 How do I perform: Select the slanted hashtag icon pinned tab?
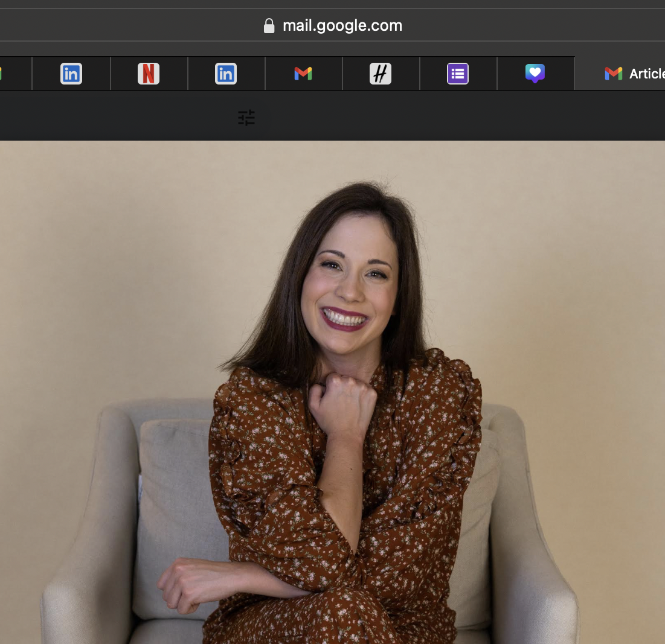point(381,74)
